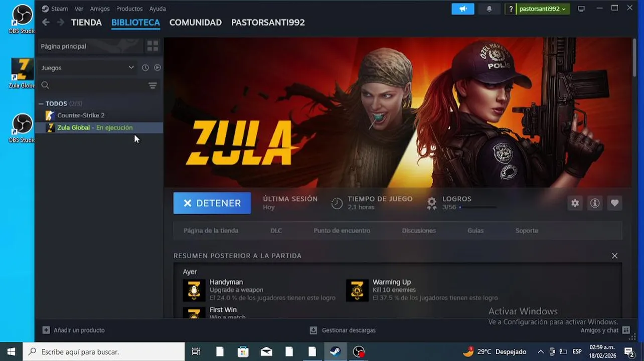Open Zula Global desktop shortcut

point(22,73)
